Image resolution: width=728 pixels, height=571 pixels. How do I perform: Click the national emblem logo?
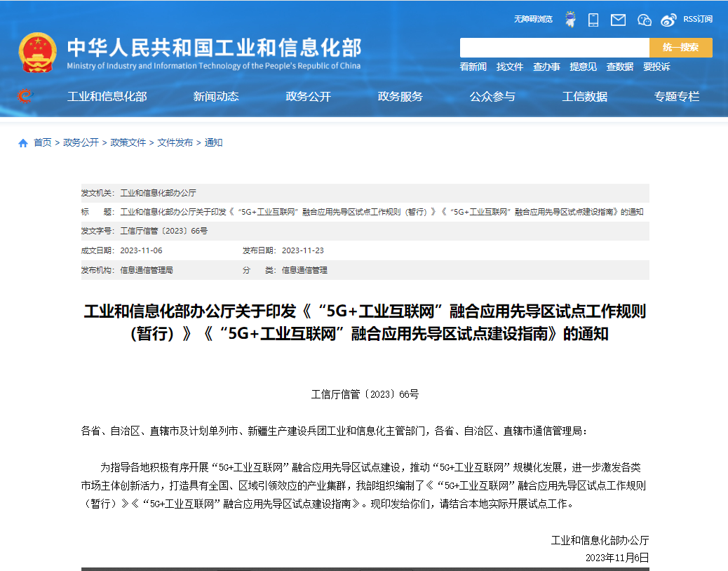coord(38,53)
